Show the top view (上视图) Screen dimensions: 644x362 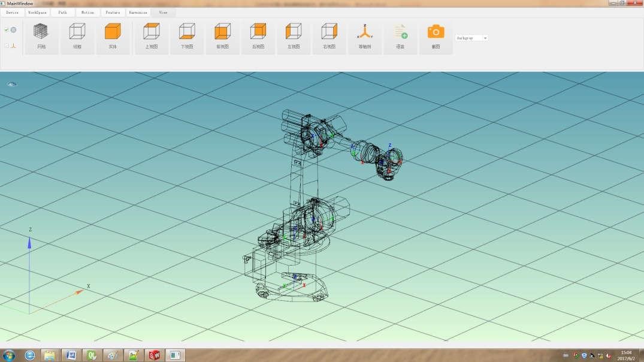[151, 36]
